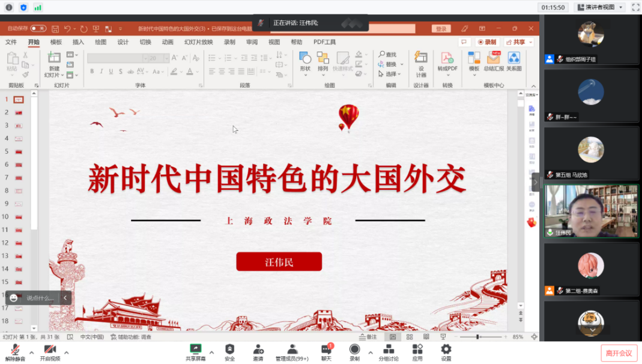The height and width of the screenshot is (364, 642).
Task: Expand the 选择 dropdown in editing group
Action: (392, 74)
